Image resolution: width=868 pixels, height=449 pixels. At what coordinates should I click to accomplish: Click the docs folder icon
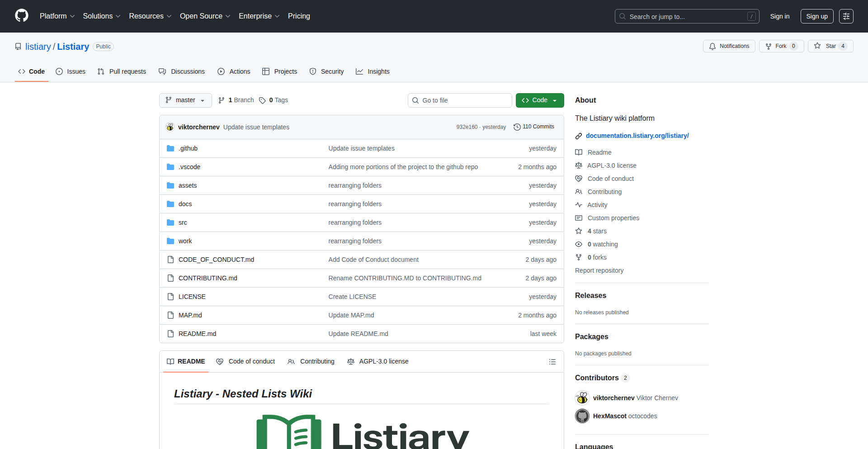(x=170, y=204)
